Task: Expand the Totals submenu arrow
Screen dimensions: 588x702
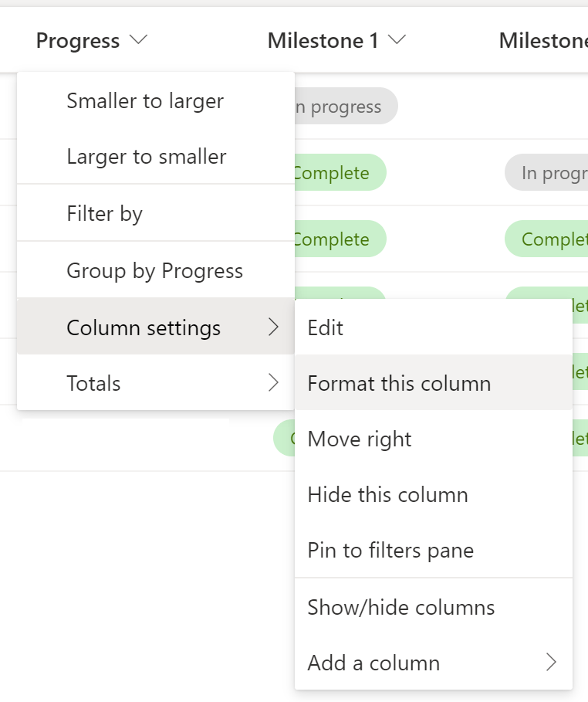Action: (273, 383)
